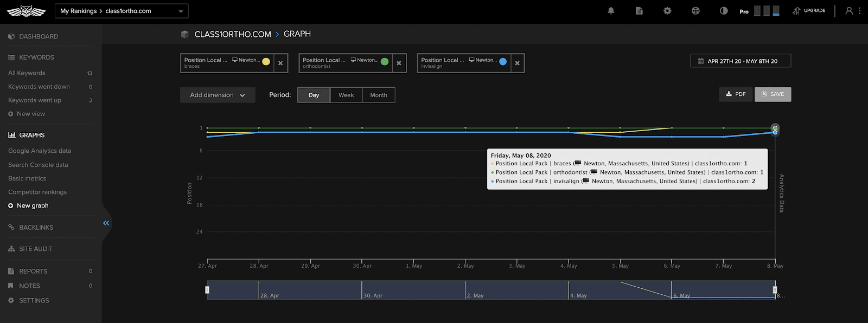Open the Backlinks section
The width and height of the screenshot is (868, 323).
(31, 227)
